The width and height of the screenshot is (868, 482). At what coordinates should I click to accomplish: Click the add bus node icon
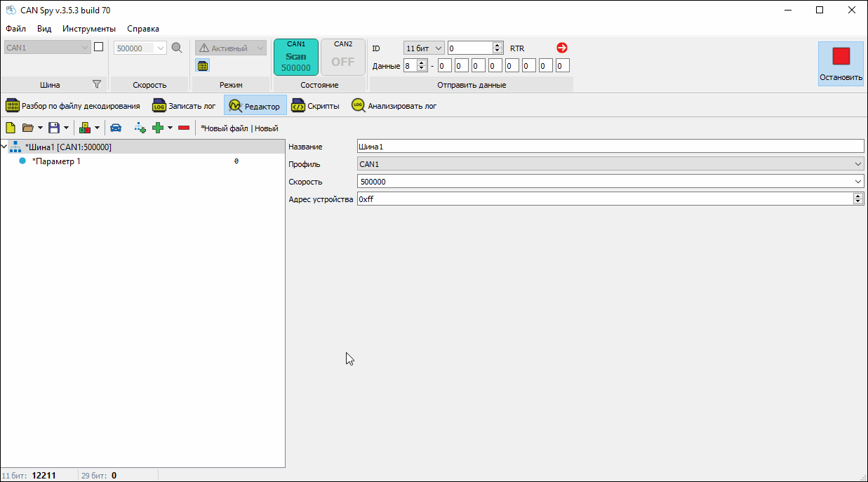pyautogui.click(x=140, y=128)
